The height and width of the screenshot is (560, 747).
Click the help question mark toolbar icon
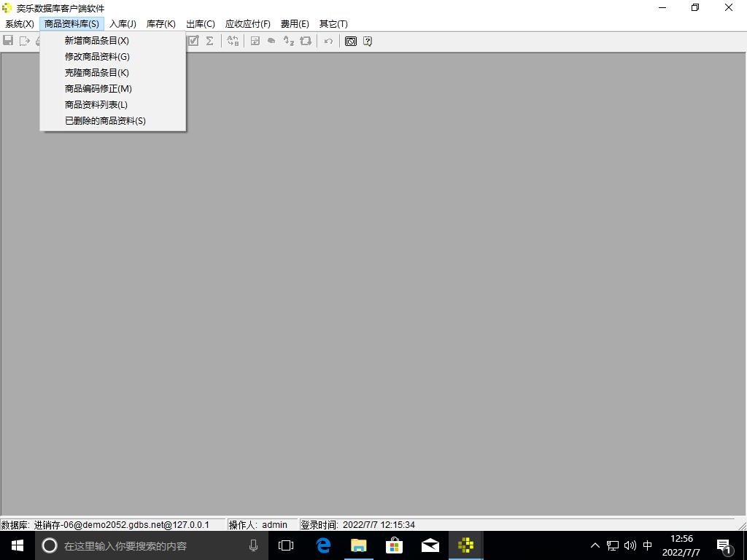click(x=368, y=41)
